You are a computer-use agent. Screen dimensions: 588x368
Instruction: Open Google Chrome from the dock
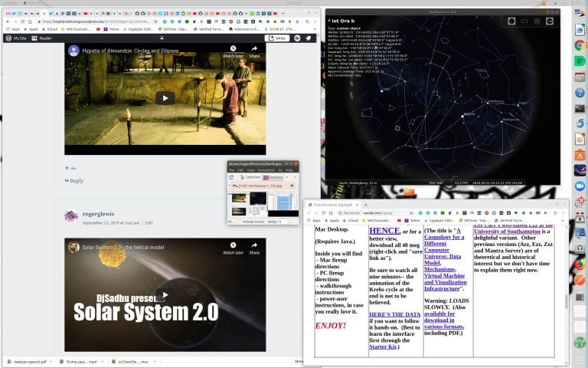click(580, 45)
